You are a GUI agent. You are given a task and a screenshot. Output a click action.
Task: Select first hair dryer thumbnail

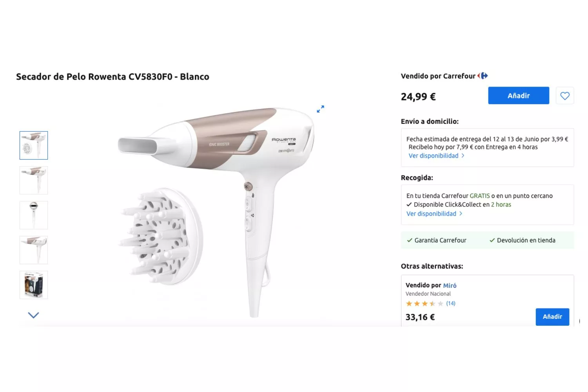[34, 145]
